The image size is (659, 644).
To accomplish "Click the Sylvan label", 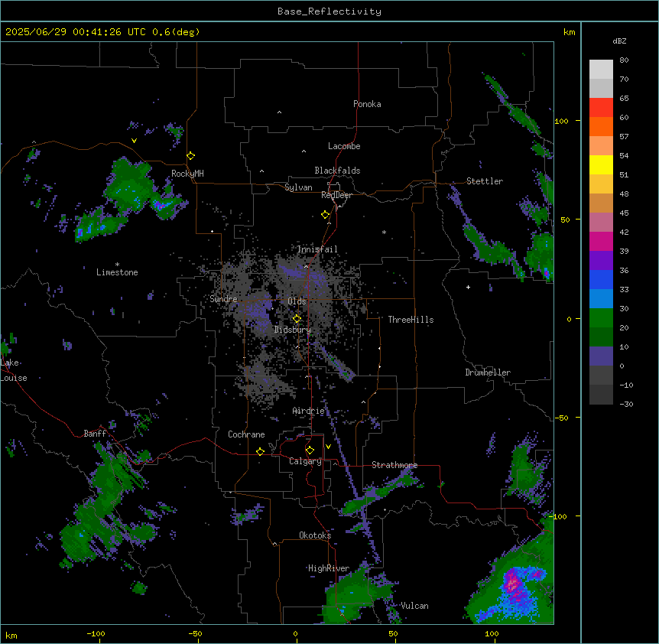I will pyautogui.click(x=298, y=187).
